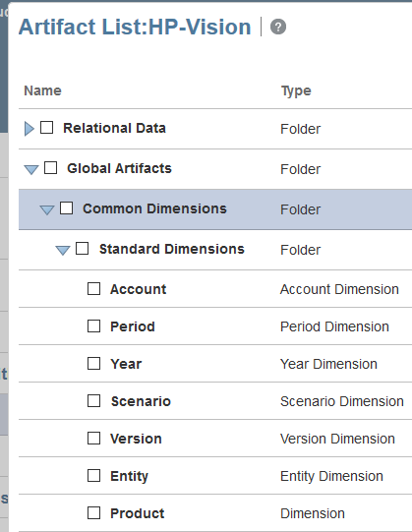
Task: Check the Relational Data checkbox
Action: pyautogui.click(x=47, y=128)
